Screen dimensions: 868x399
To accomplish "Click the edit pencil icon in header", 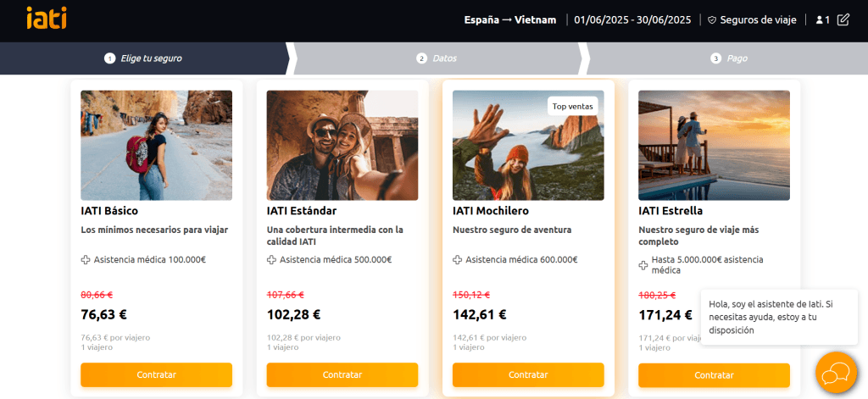I will click(x=843, y=20).
